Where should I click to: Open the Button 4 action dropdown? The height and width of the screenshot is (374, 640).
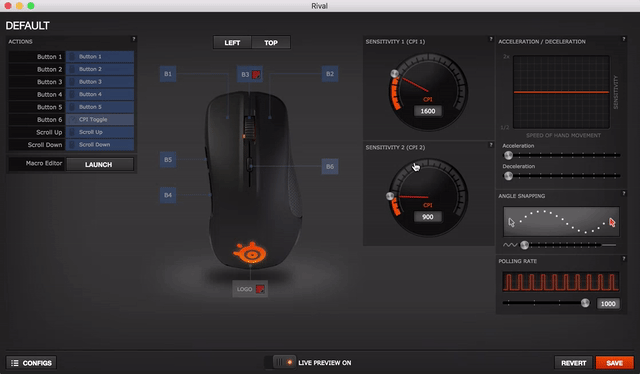100,94
